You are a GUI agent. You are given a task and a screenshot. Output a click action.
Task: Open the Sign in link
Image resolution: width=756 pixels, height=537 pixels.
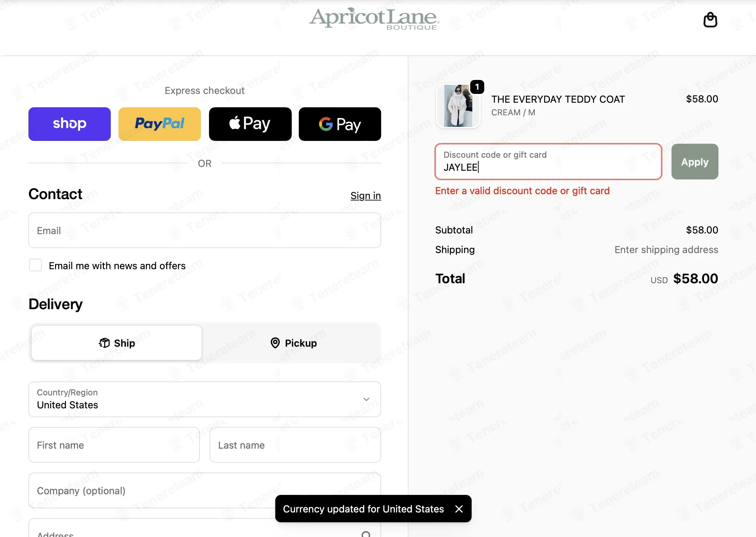[x=365, y=196]
